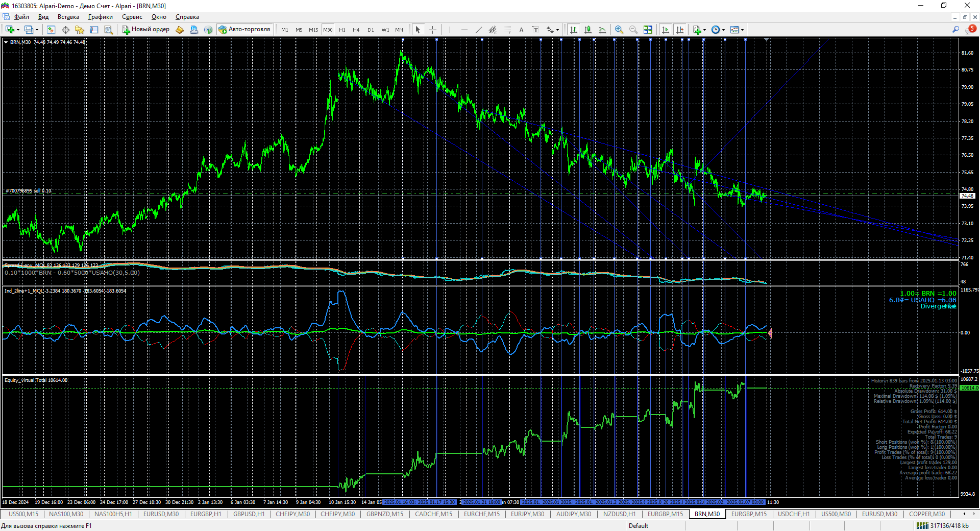Select the text label (T) tool

pos(535,30)
